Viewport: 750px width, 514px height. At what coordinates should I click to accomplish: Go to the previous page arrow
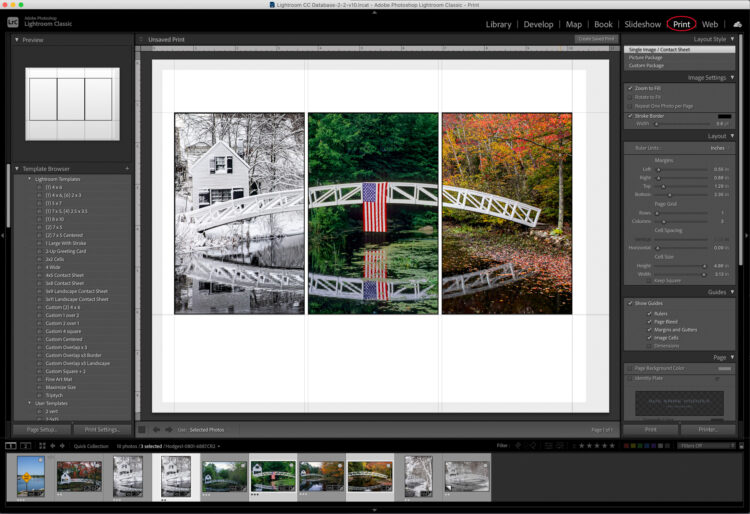point(155,429)
